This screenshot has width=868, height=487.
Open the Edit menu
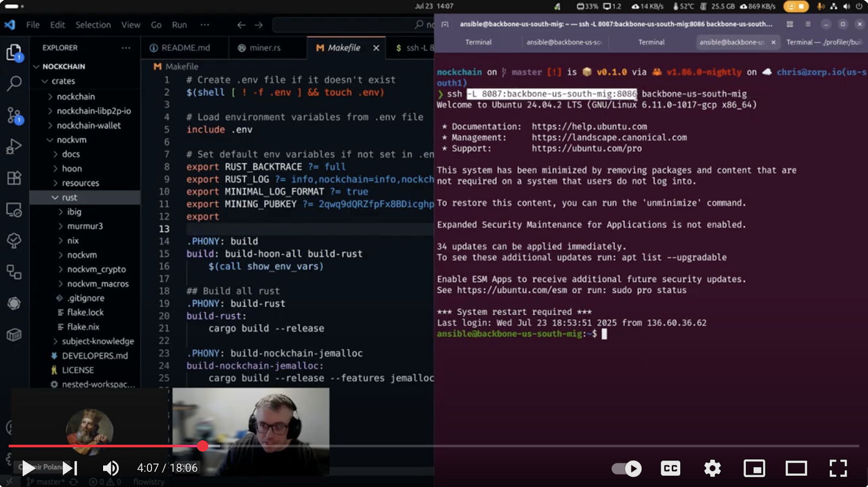(58, 25)
